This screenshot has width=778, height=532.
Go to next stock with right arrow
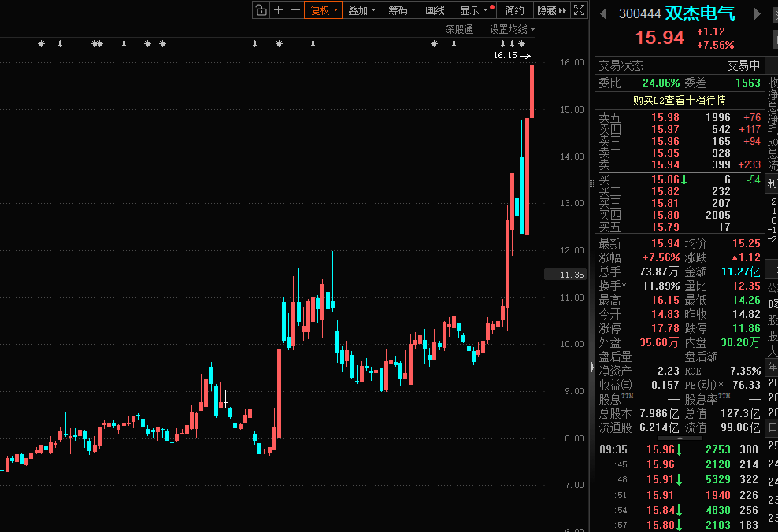click(758, 13)
